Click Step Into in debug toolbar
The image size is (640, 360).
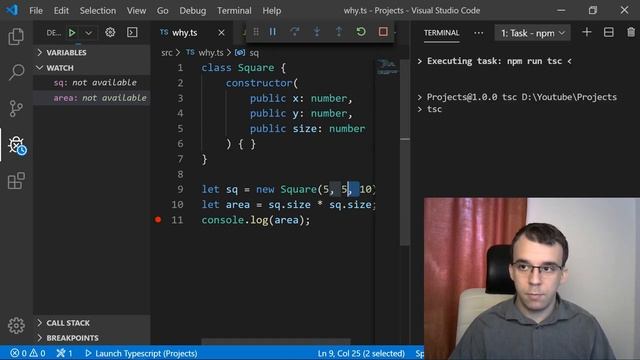[317, 31]
